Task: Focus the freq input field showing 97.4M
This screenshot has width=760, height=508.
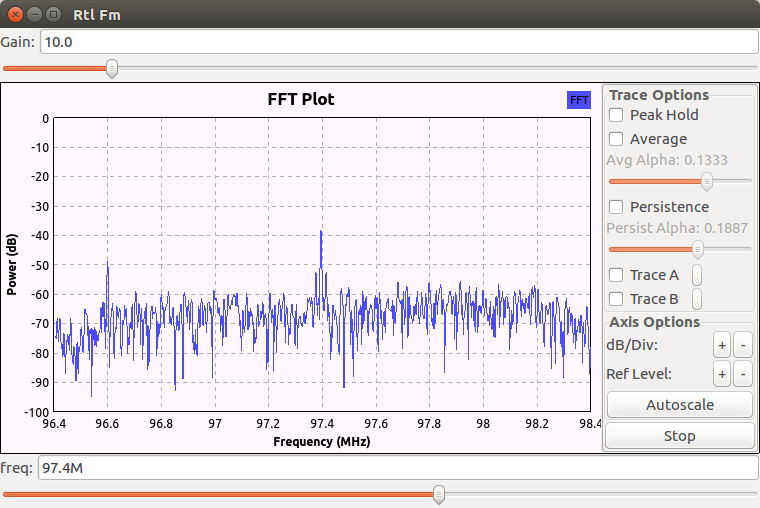Action: (x=398, y=468)
